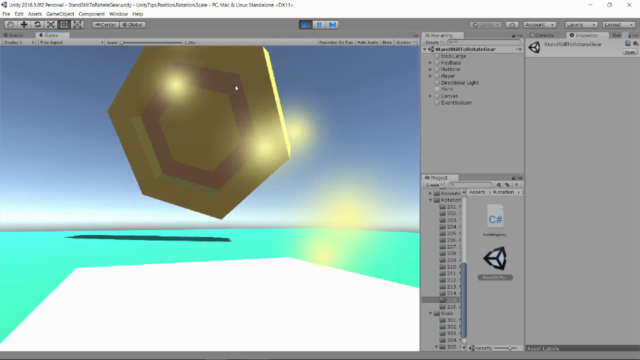Viewport: 640px width, 360px height.
Task: Toggle Mute Audio in Game view
Action: 367,42
